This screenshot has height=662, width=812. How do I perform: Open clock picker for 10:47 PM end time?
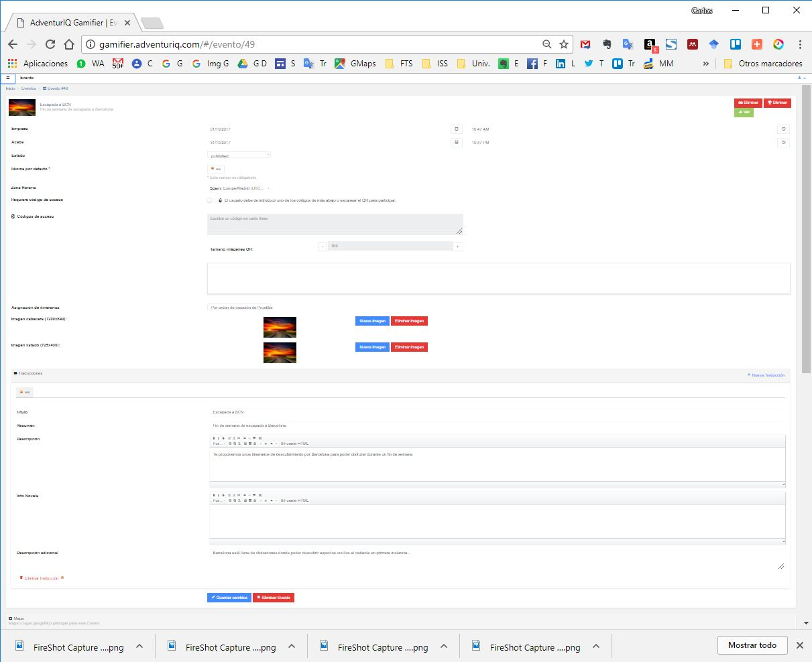point(784,143)
